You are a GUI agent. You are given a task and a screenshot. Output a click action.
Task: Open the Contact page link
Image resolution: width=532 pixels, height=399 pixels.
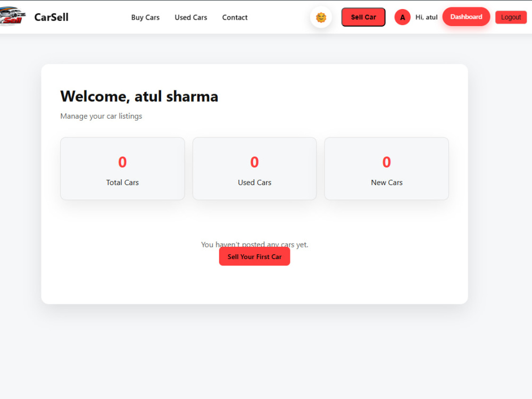[x=235, y=18]
